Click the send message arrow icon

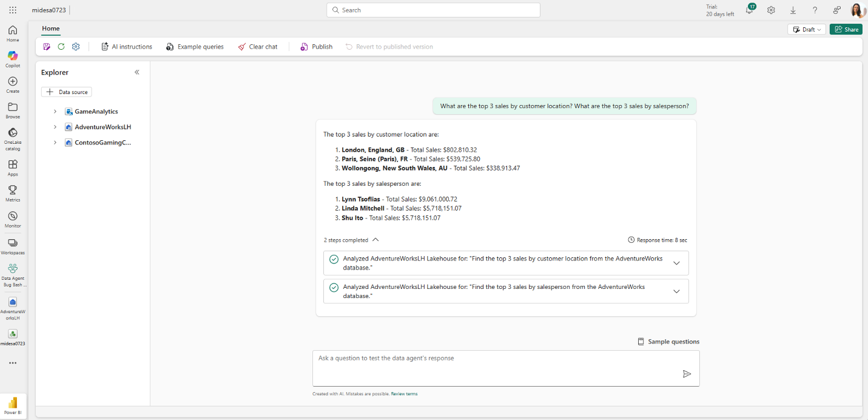coord(687,374)
